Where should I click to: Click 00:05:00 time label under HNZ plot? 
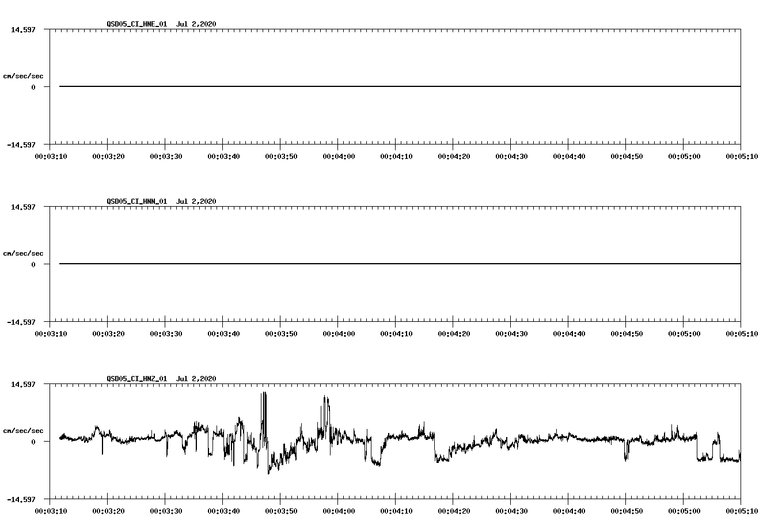pos(684,511)
